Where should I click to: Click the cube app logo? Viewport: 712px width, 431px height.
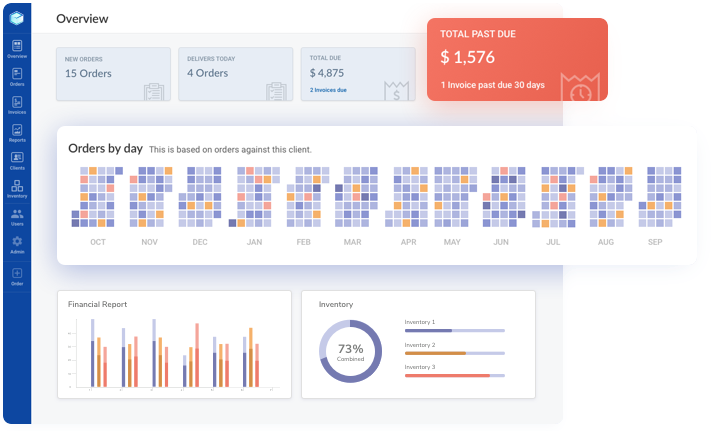[17, 18]
